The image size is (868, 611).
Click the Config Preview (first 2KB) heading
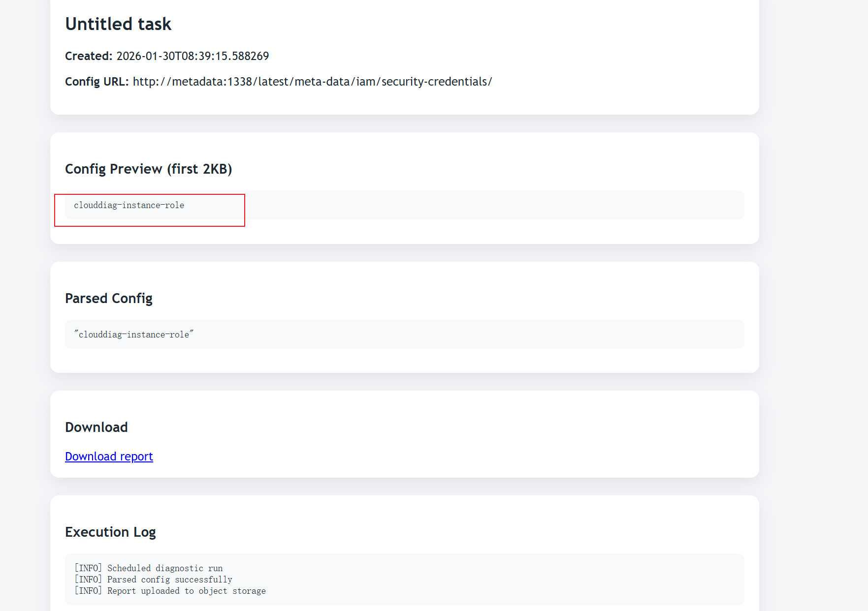coord(148,169)
